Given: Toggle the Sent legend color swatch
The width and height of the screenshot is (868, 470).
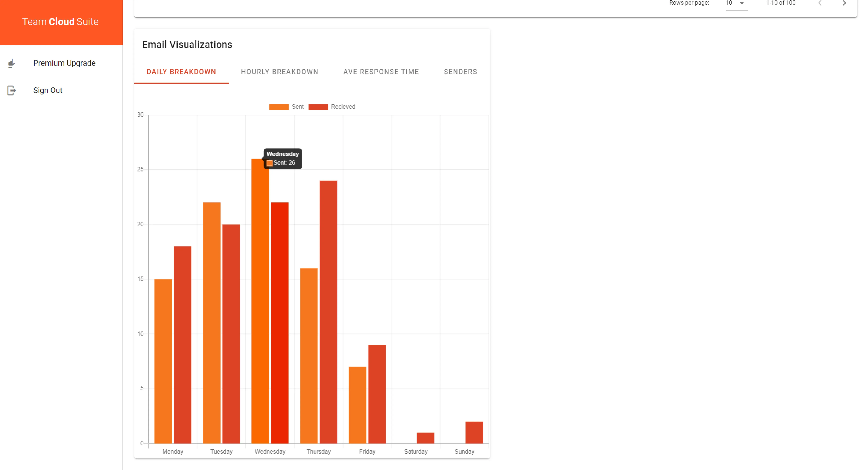Looking at the screenshot, I should [x=279, y=107].
